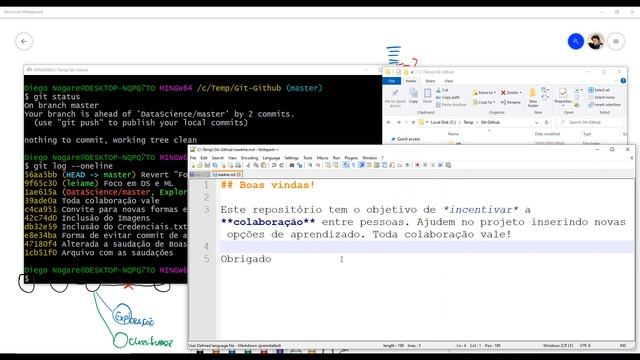Click the Name column header in Explorer
The width and height of the screenshot is (640, 360).
453,134
